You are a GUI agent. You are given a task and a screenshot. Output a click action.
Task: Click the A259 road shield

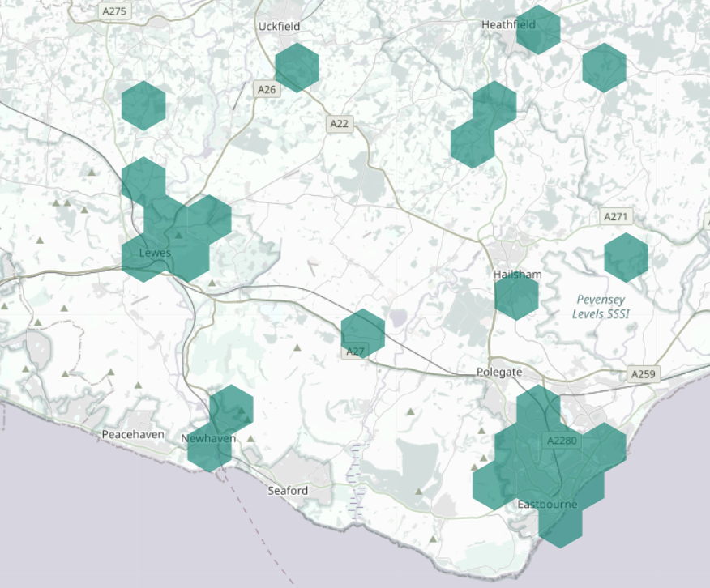click(644, 374)
